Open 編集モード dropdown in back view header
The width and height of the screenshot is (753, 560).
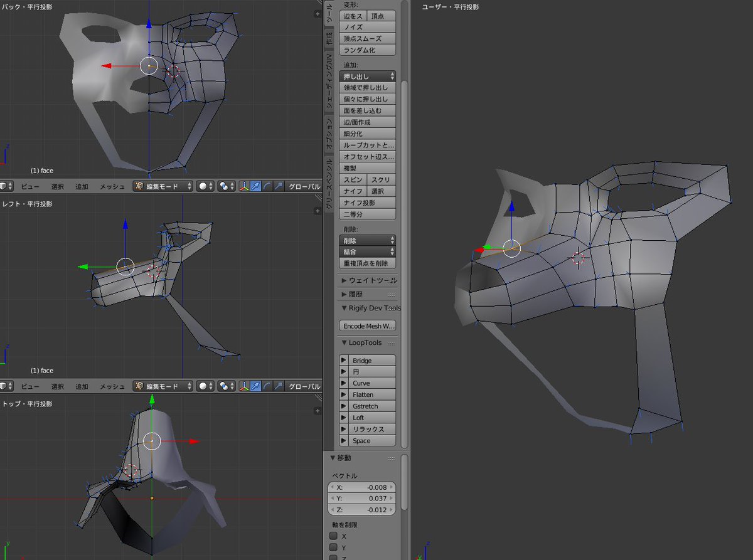(x=163, y=186)
